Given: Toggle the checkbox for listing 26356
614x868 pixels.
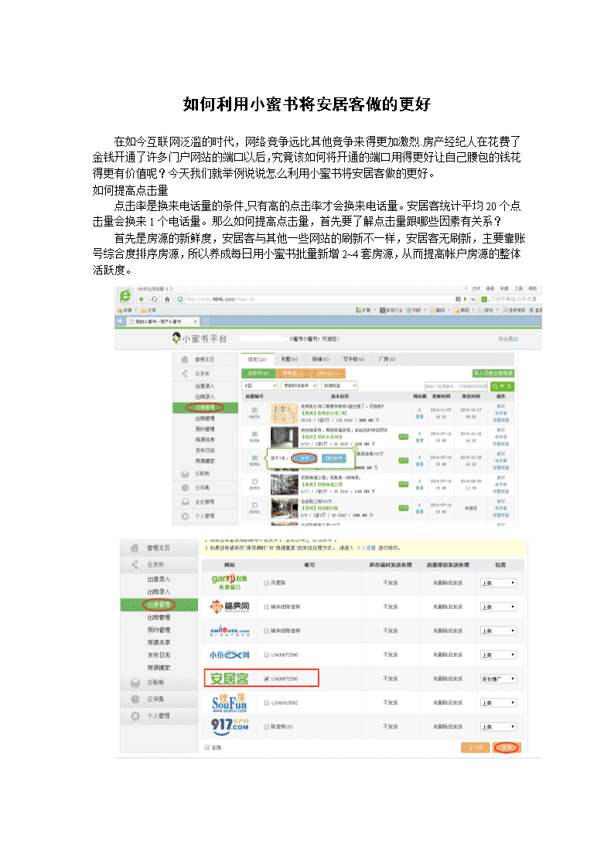Looking at the screenshot, I should pos(254,434).
